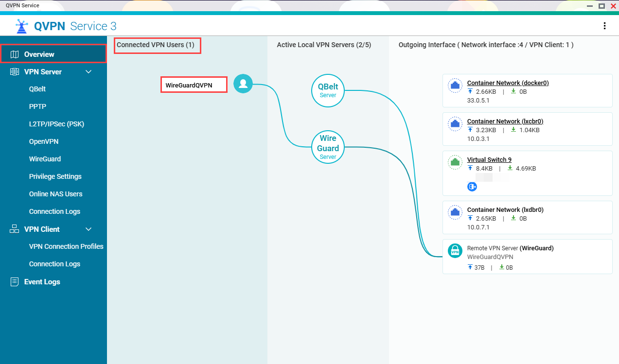Click the QVPN Service antenna logo
This screenshot has height=364, width=619.
21,26
